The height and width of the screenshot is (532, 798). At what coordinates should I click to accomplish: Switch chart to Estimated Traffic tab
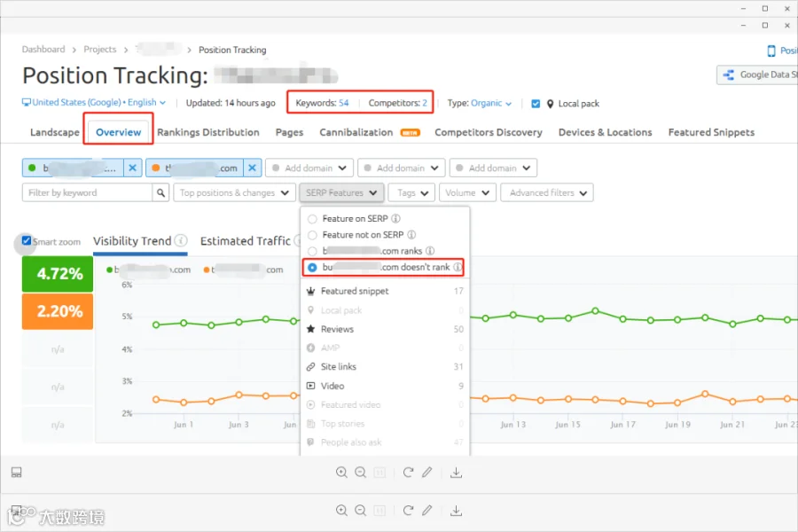[246, 241]
